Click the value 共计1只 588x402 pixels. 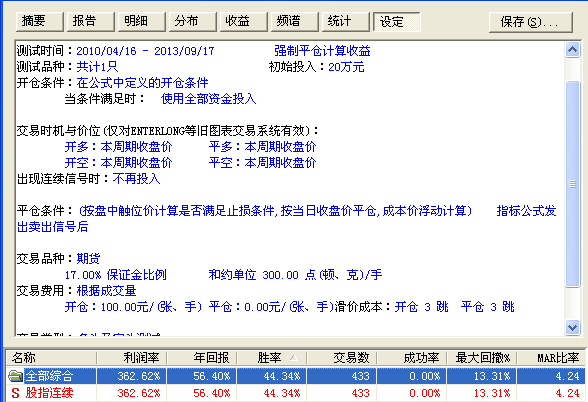pyautogui.click(x=97, y=67)
